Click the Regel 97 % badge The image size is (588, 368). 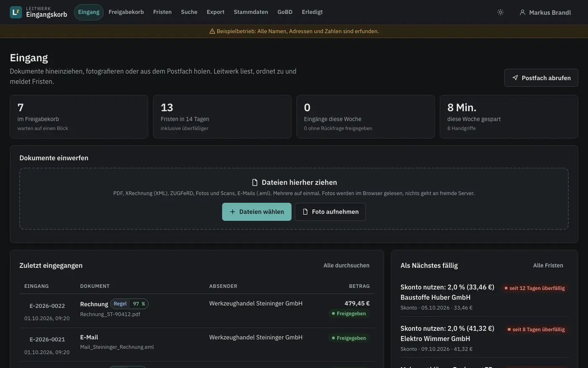129,304
